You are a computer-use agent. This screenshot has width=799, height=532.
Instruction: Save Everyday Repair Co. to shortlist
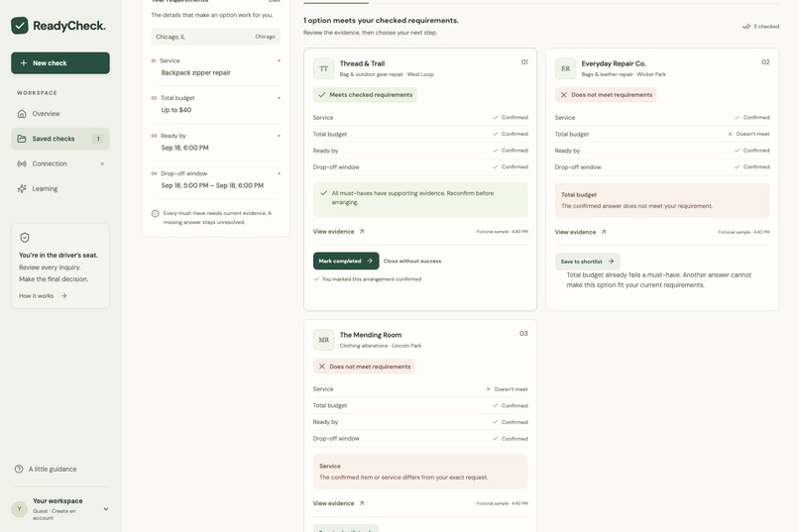click(588, 262)
